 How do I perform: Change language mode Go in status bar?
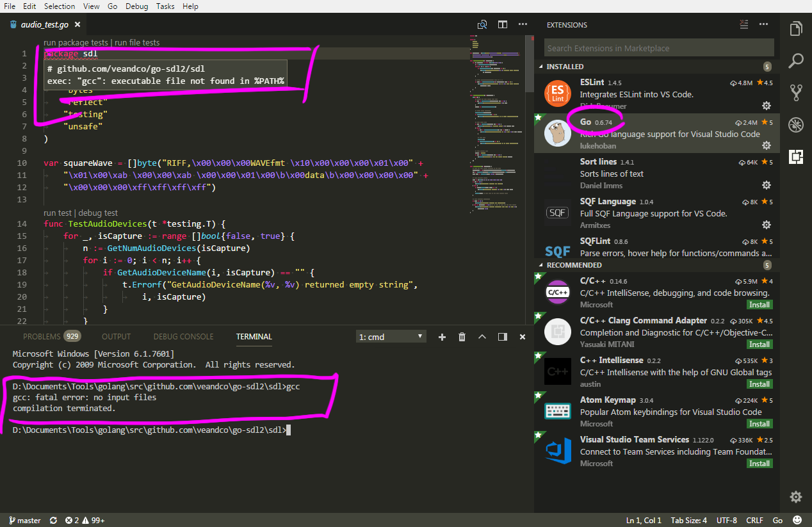777,521
